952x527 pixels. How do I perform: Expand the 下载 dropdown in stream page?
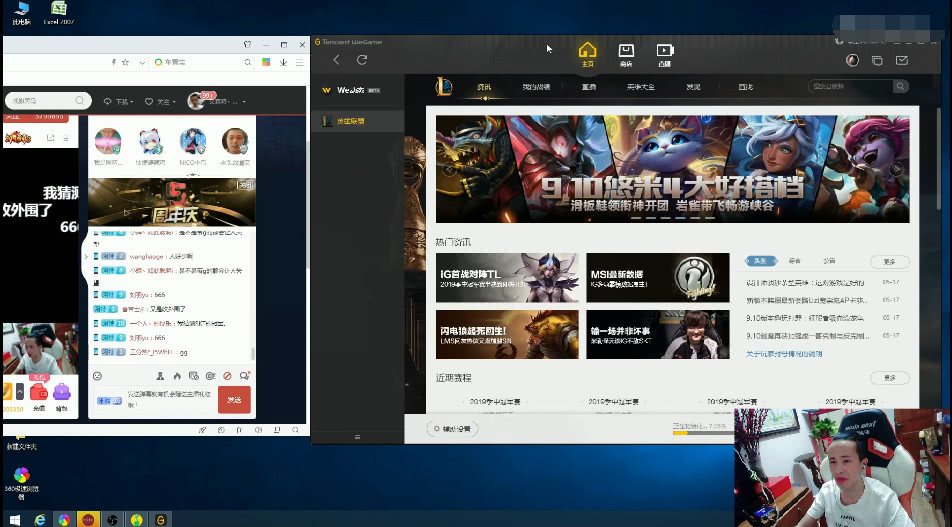pyautogui.click(x=118, y=102)
